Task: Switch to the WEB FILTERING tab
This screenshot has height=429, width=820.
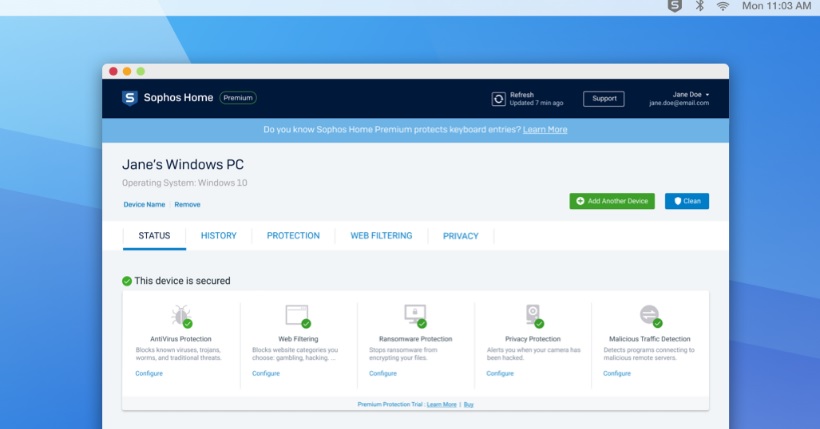Action: 381,236
